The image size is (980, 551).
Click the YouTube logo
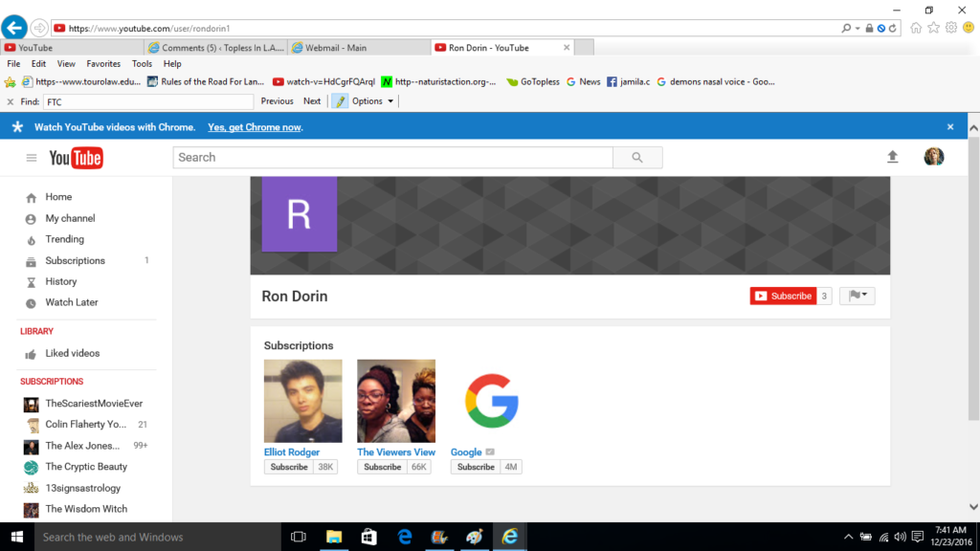point(76,158)
